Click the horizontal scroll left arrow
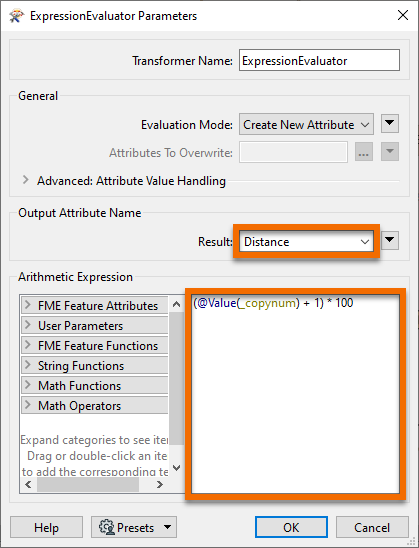Viewport: 419px width, 548px height. (x=28, y=484)
